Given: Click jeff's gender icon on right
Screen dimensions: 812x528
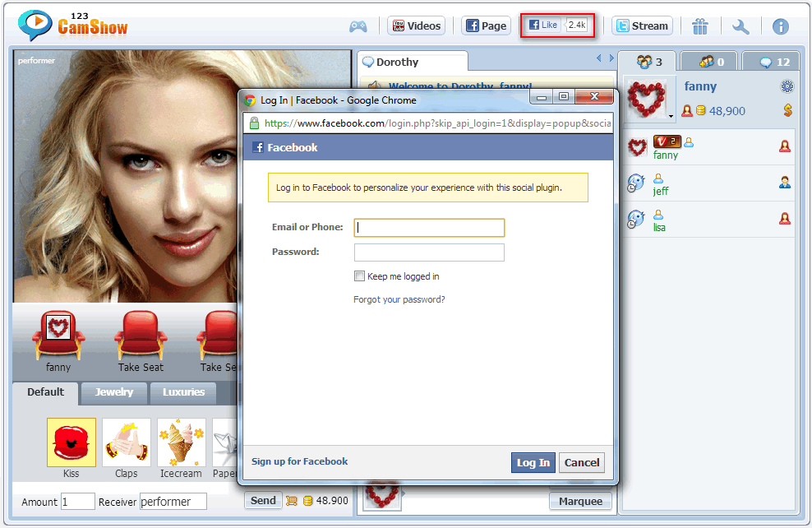Looking at the screenshot, I should pyautogui.click(x=785, y=182).
